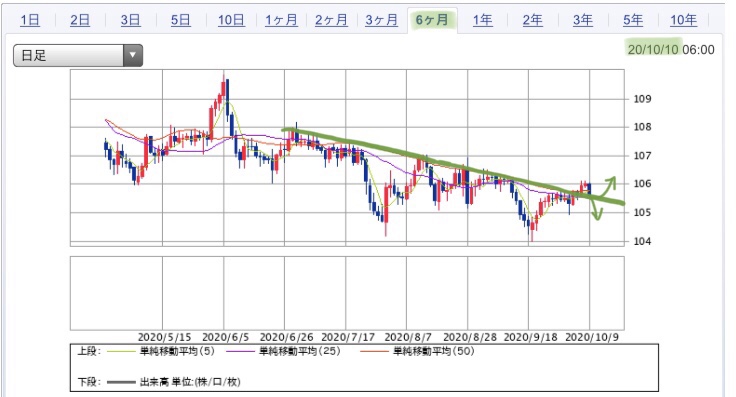
Task: Switch to the 3ヶ月 chart range
Action: (381, 20)
